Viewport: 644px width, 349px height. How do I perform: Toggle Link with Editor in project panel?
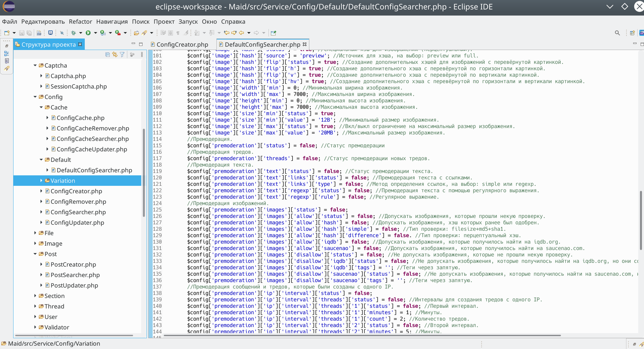point(115,54)
